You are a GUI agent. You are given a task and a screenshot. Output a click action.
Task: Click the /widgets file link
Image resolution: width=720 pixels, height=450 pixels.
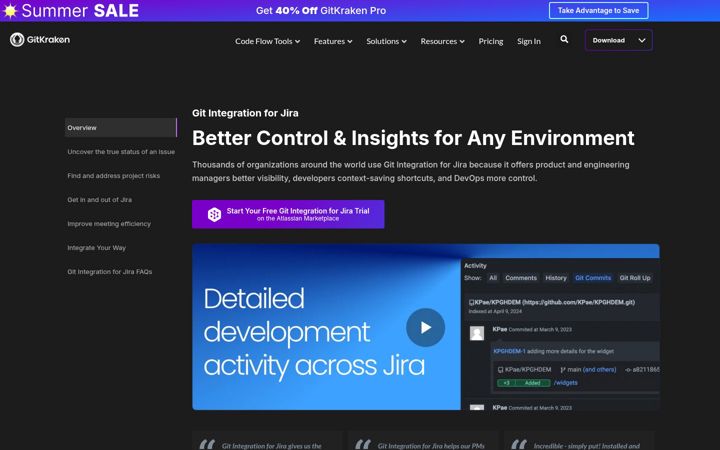click(x=565, y=382)
